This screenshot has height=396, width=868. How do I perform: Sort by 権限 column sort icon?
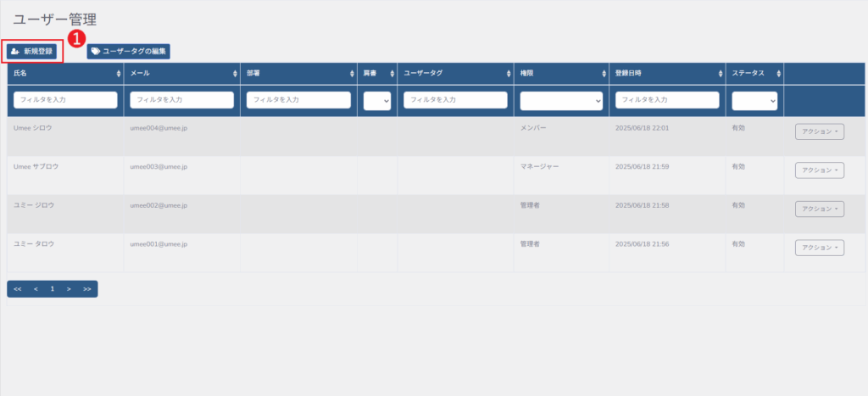point(604,74)
